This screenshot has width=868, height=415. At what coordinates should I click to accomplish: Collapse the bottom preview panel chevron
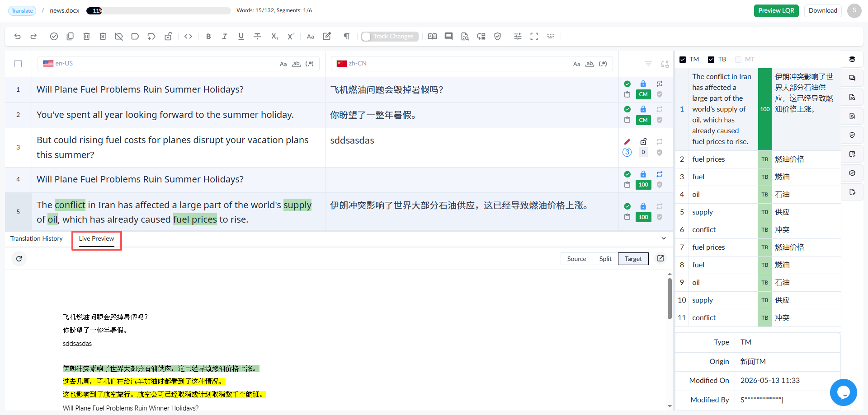click(x=664, y=238)
